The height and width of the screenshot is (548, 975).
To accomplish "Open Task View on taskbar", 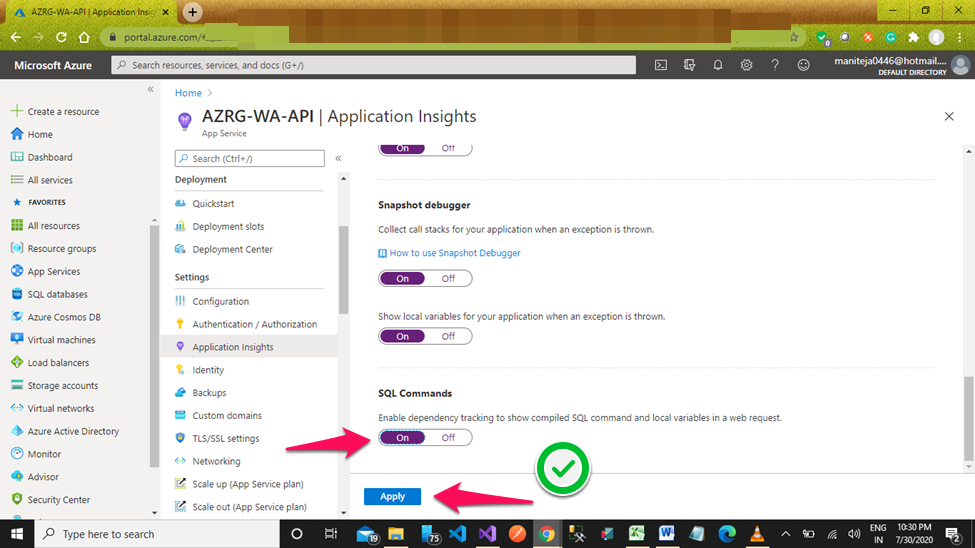I will pos(330,534).
